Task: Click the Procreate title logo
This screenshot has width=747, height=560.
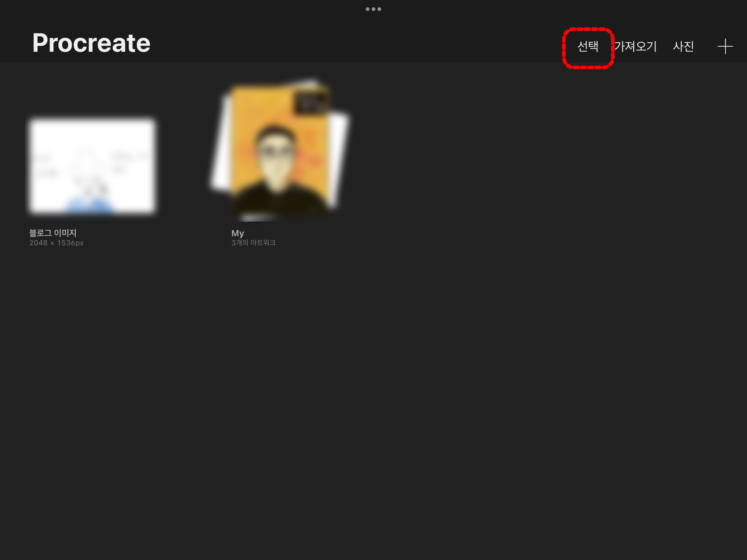Action: tap(91, 43)
